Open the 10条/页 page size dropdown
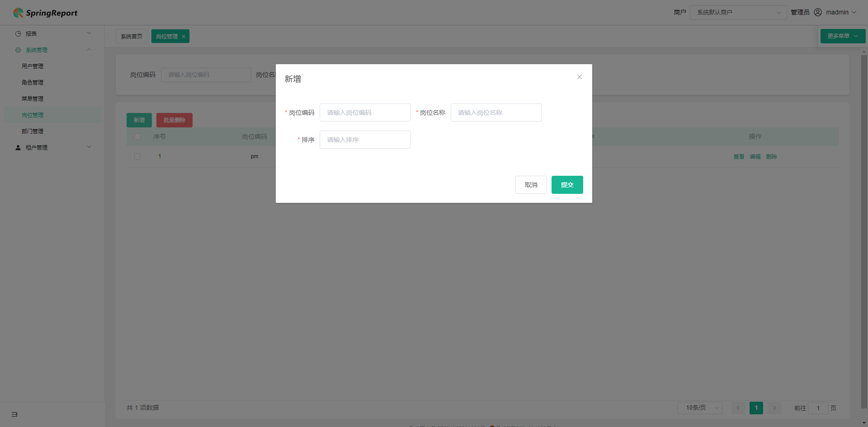 [699, 408]
